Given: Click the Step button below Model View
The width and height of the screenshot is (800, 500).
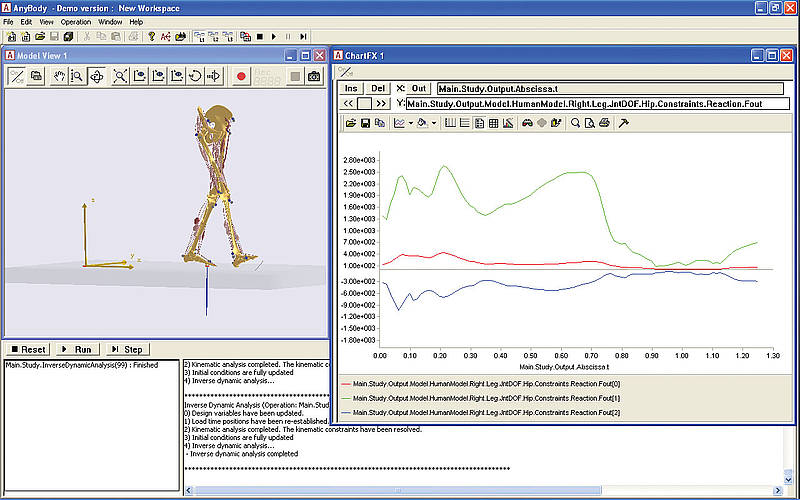Looking at the screenshot, I should click(x=128, y=349).
